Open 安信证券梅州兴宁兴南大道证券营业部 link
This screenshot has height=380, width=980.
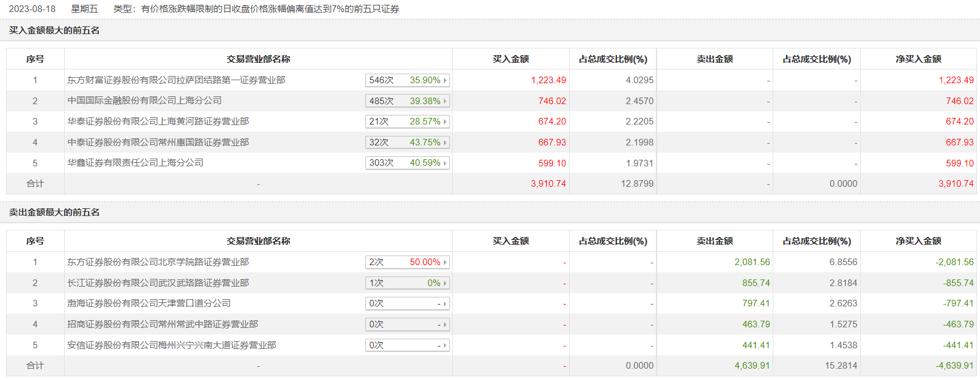pos(172,345)
